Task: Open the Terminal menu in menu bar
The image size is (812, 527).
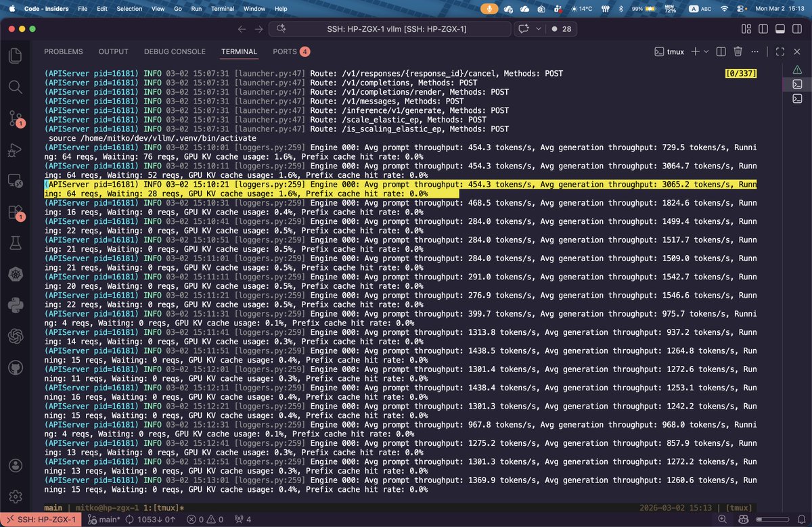Action: pyautogui.click(x=222, y=9)
